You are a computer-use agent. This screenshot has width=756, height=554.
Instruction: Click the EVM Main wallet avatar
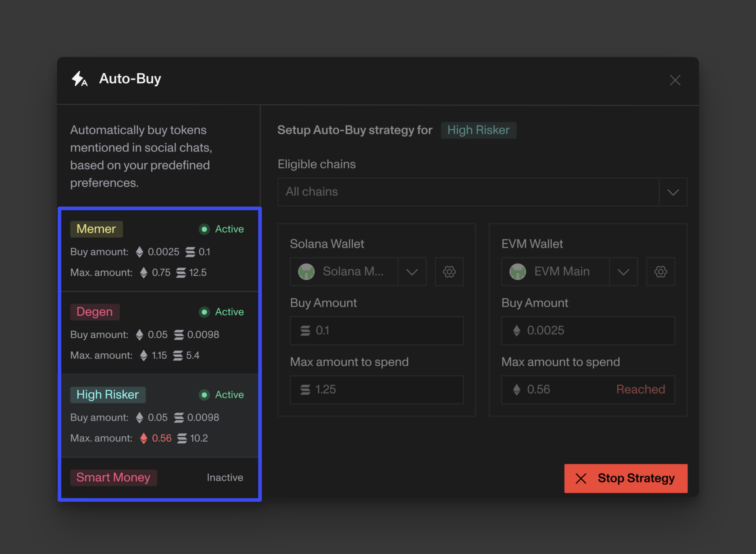point(517,272)
